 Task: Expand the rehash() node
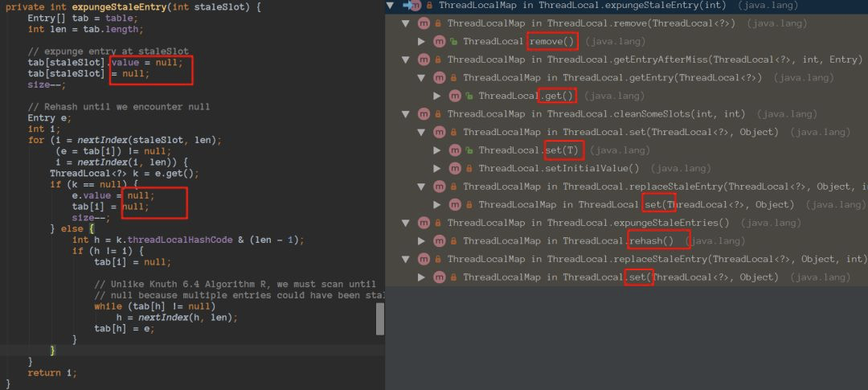pos(422,241)
